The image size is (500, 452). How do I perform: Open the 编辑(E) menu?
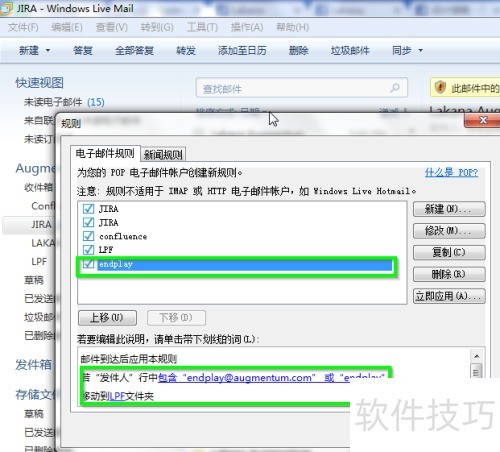click(x=67, y=27)
